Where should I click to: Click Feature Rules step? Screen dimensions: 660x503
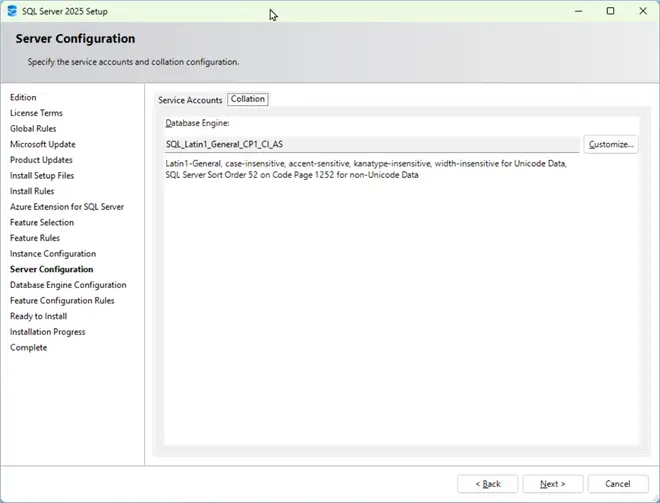coord(35,238)
